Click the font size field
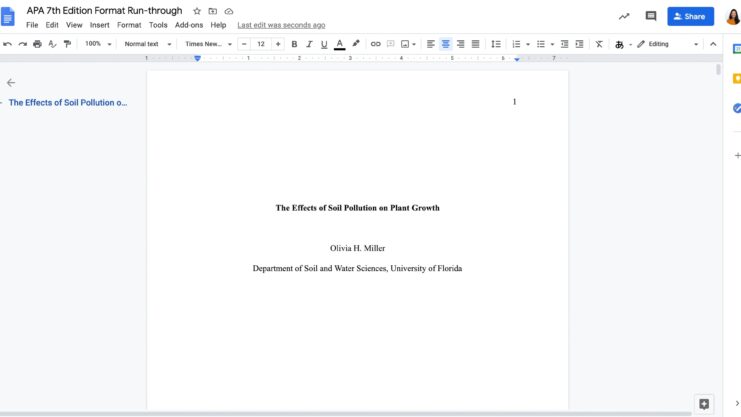 (261, 44)
